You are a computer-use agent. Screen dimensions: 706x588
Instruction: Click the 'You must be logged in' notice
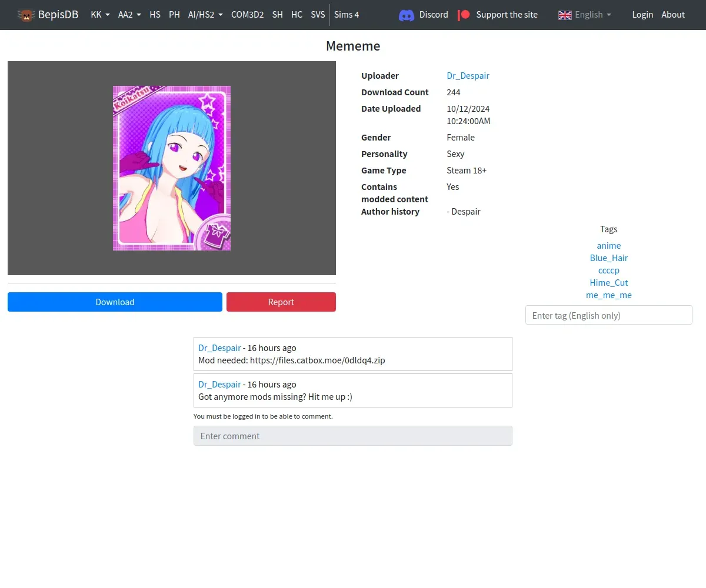pos(263,416)
